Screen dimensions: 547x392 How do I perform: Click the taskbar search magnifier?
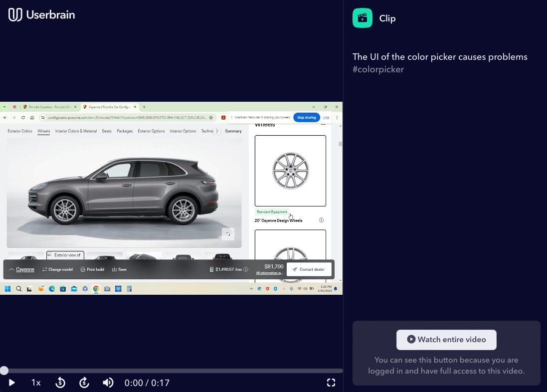(x=19, y=289)
